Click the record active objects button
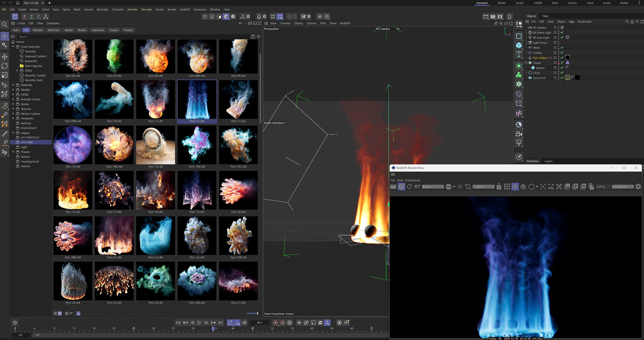This screenshot has height=340, width=644. [x=275, y=323]
